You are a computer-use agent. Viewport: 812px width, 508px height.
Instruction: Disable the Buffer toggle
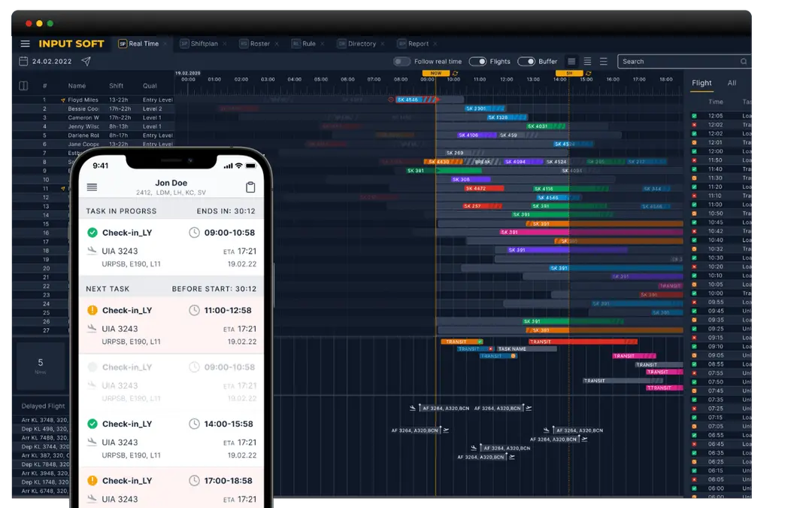pyautogui.click(x=526, y=62)
